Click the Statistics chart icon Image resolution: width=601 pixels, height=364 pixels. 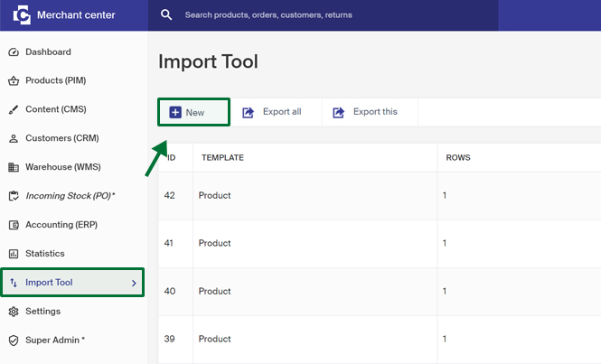pyautogui.click(x=14, y=254)
